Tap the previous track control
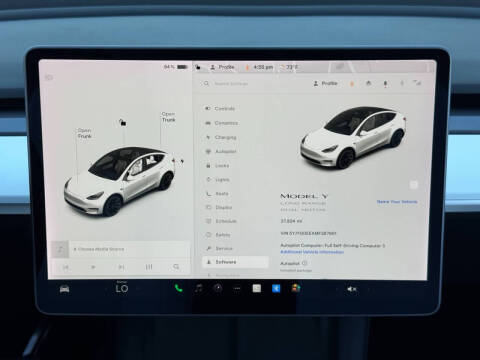The image size is (480, 360). pos(66,267)
